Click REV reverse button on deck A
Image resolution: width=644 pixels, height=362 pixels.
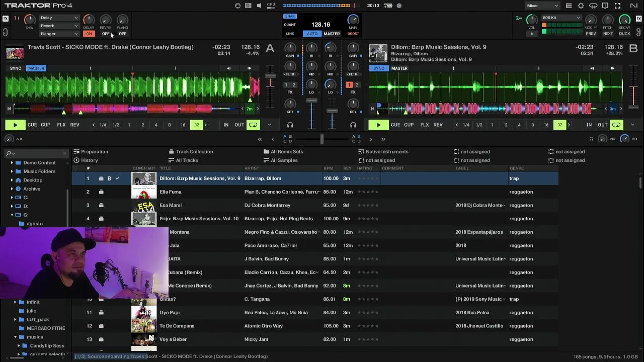[74, 125]
